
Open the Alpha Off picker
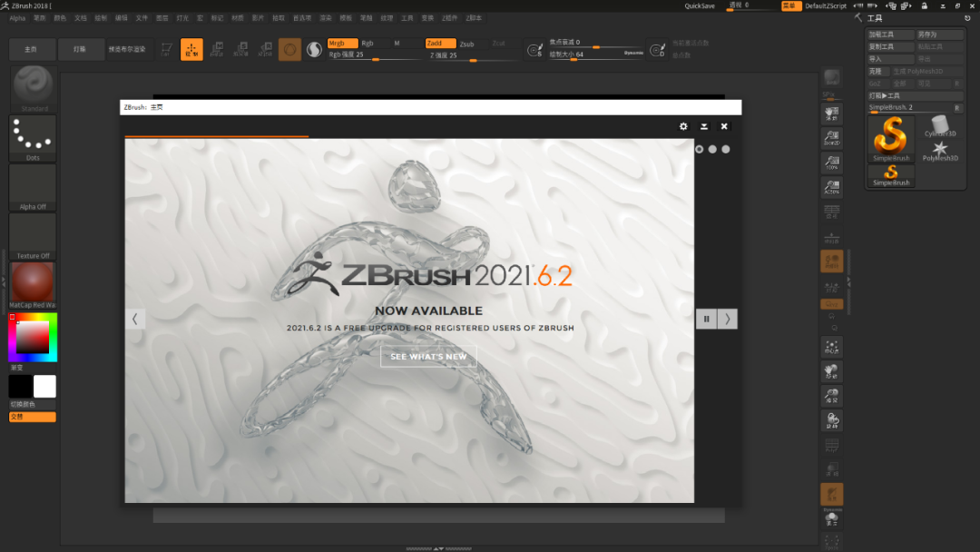click(34, 188)
